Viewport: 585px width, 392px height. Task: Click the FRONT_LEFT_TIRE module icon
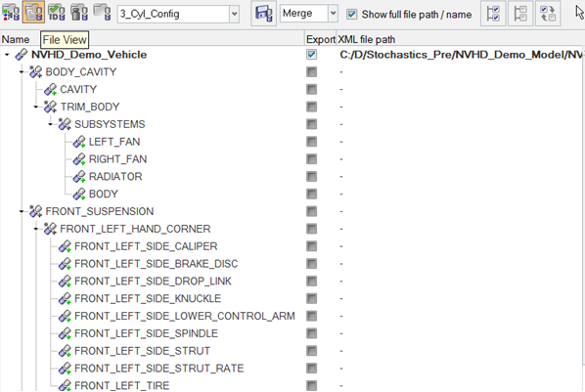pyautogui.click(x=65, y=385)
